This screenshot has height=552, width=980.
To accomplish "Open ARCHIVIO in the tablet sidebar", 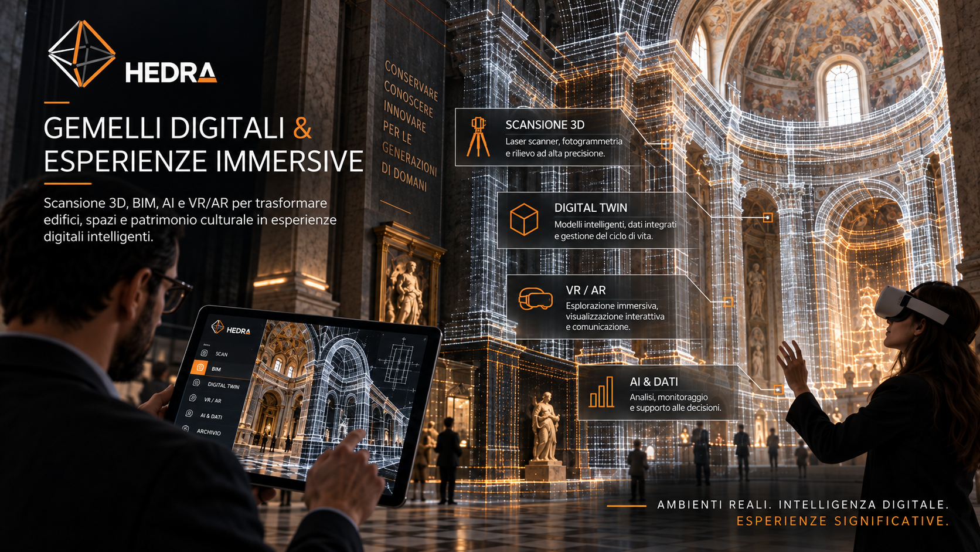I will tap(209, 432).
